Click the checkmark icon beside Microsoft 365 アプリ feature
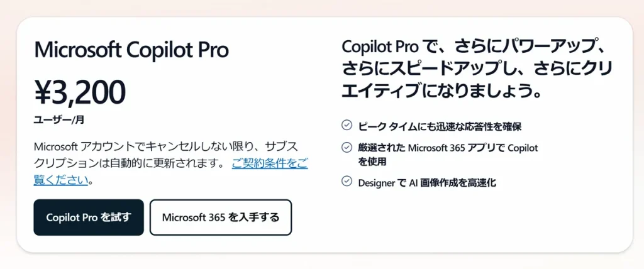This screenshot has width=644, height=269. pos(347,148)
